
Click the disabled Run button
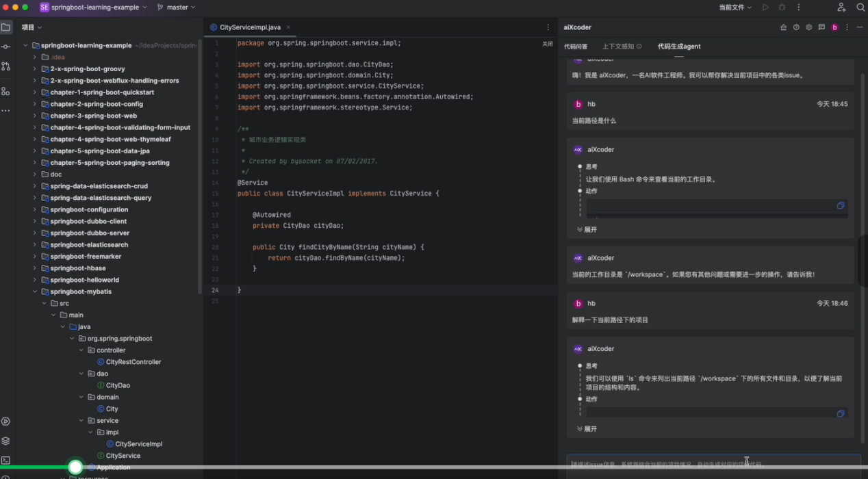coord(765,8)
